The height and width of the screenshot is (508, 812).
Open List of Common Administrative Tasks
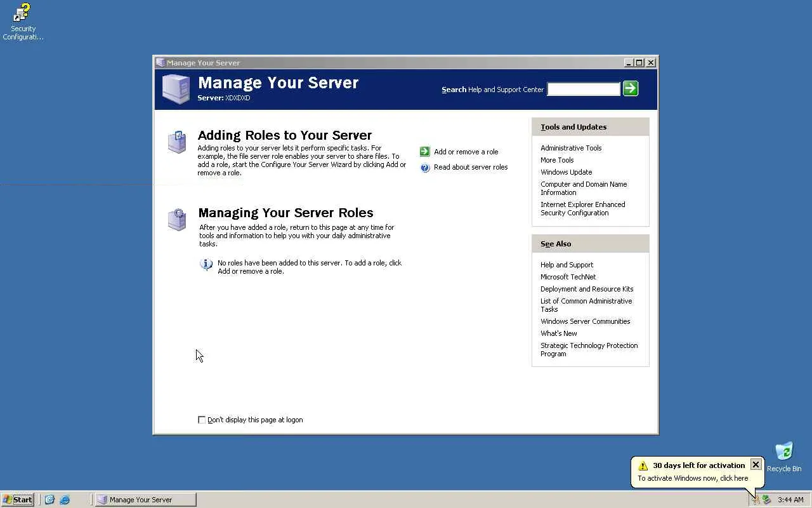point(586,305)
